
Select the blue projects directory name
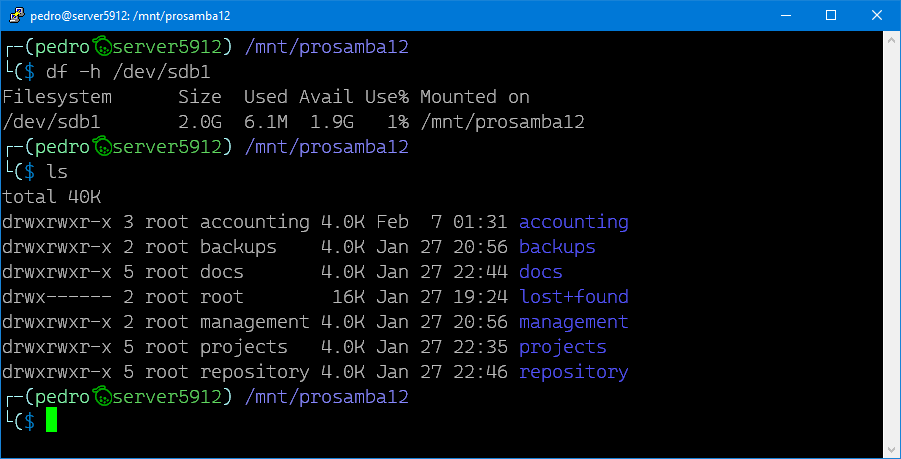pyautogui.click(x=562, y=347)
